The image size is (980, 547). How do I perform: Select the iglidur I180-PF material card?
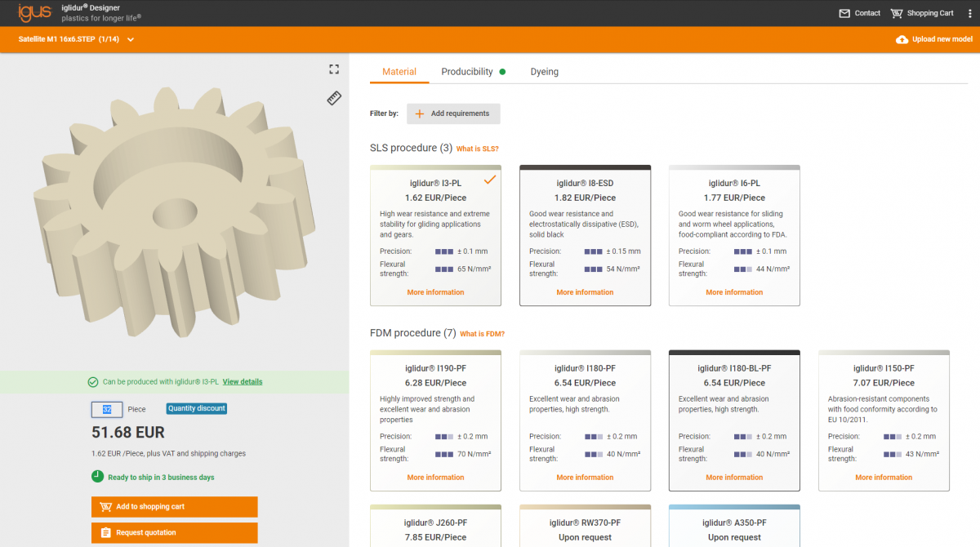585,421
